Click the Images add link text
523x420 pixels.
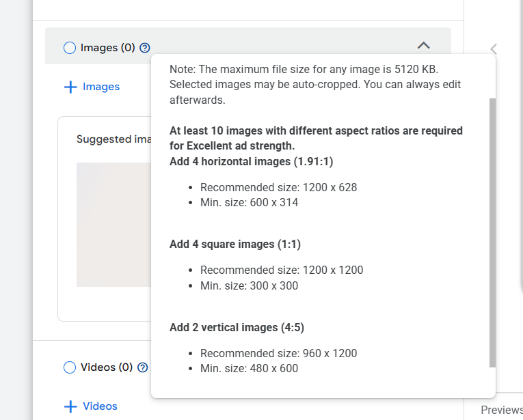[x=101, y=87]
